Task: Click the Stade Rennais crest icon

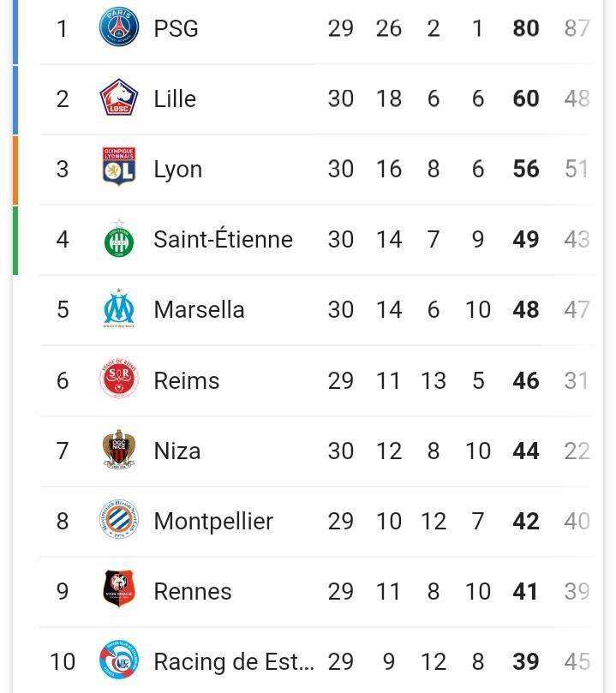Action: click(x=118, y=588)
